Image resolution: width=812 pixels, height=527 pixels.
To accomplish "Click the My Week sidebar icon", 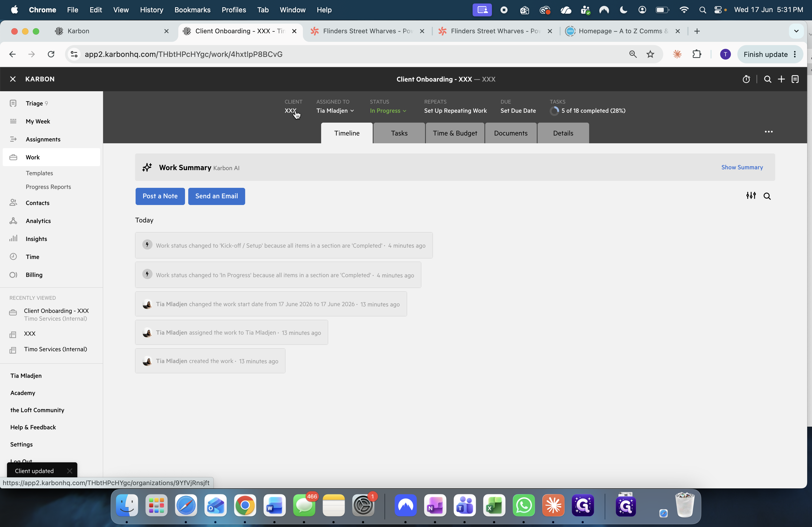I will click(13, 121).
